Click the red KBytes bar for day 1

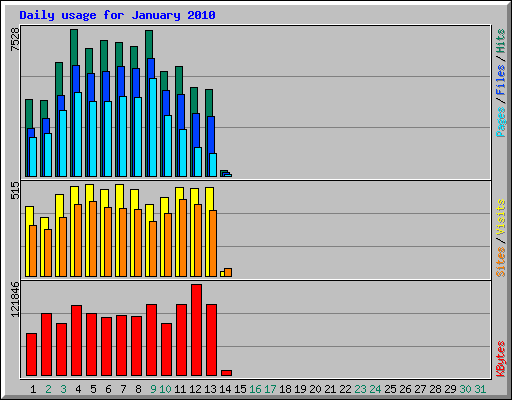(x=31, y=354)
